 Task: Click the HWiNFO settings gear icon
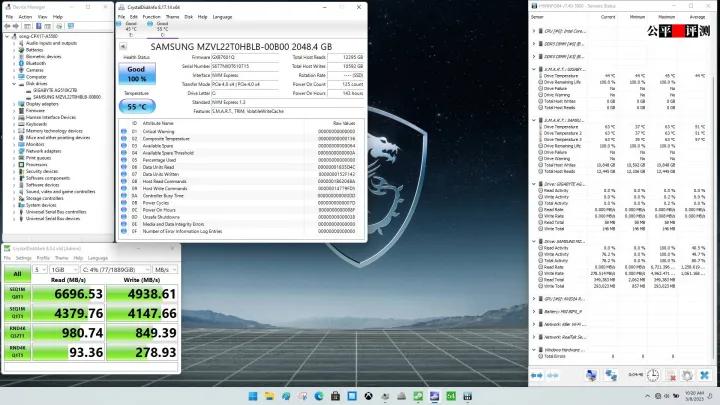point(687,375)
